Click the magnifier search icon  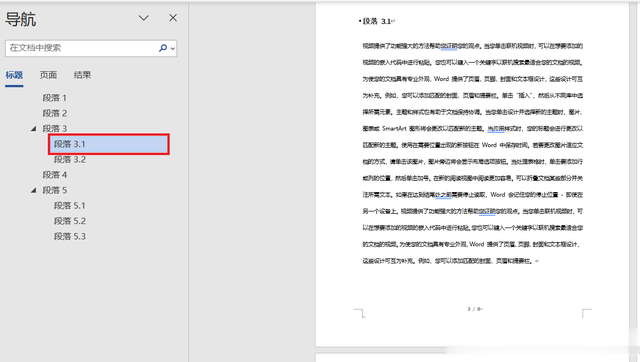[163, 48]
